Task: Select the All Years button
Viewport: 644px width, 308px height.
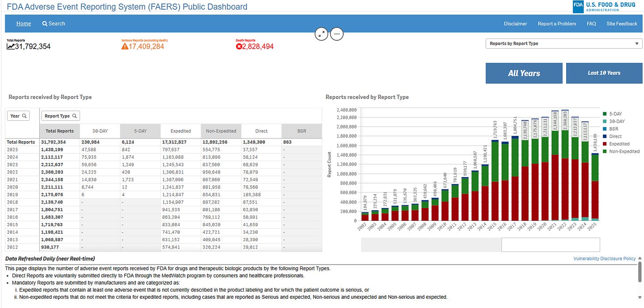Action: point(524,73)
